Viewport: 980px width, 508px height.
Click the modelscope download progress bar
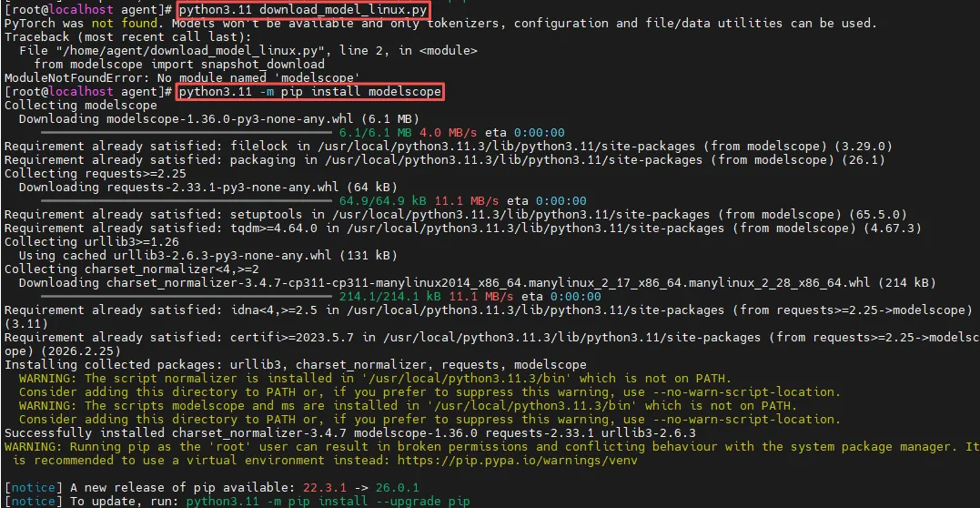click(187, 133)
